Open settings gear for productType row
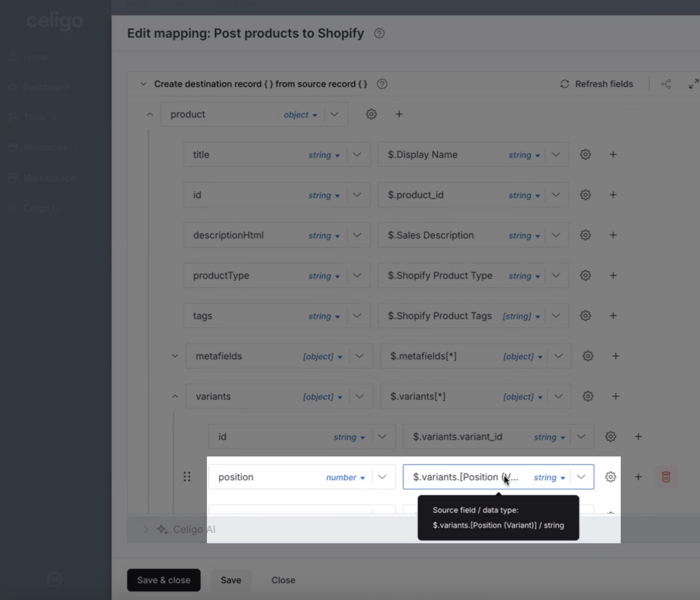Screen dimensions: 700x600 pyautogui.click(x=586, y=275)
